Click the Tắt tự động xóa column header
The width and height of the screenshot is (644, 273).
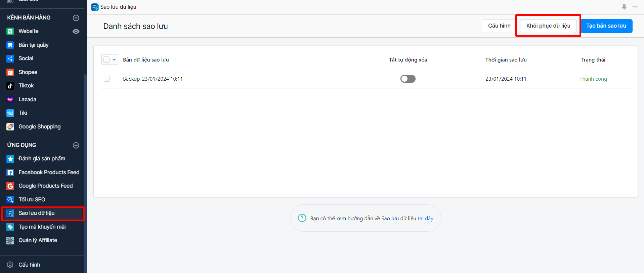(408, 60)
